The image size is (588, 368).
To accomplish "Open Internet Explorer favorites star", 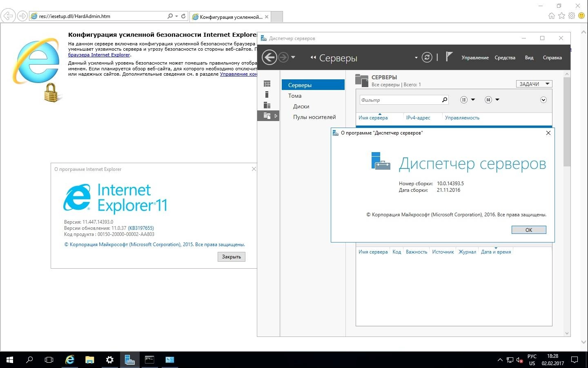I will [x=562, y=16].
